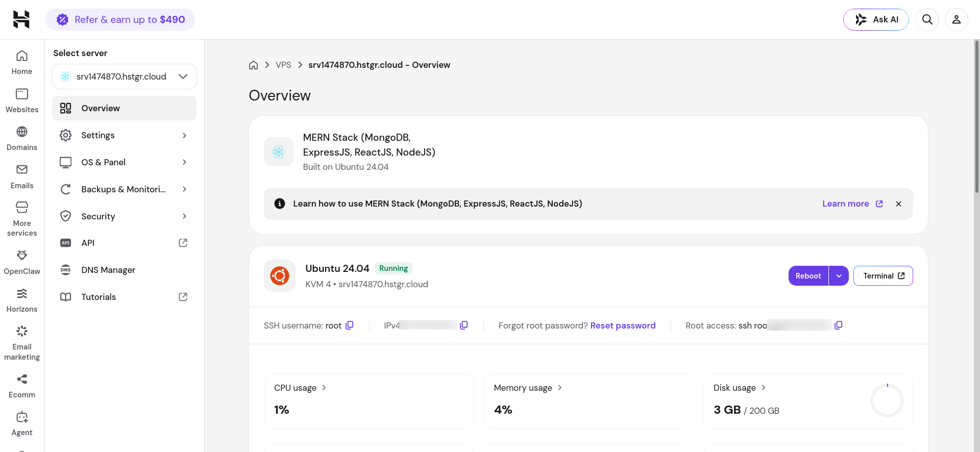Open the Reboot options dropdown arrow
The image size is (980, 452).
click(839, 276)
